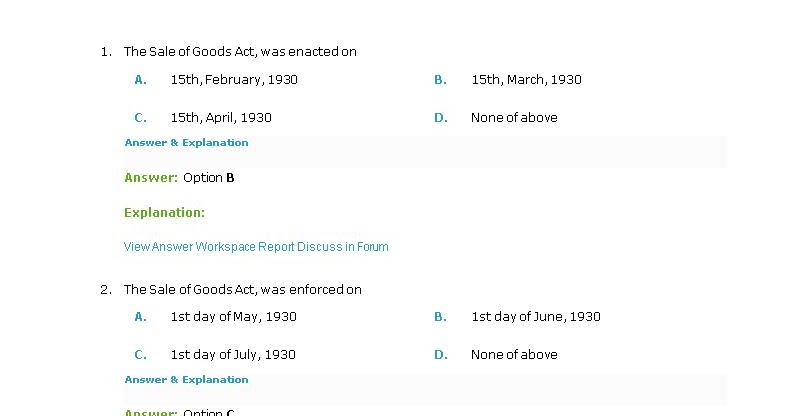Open Discuss in Forum

point(343,247)
